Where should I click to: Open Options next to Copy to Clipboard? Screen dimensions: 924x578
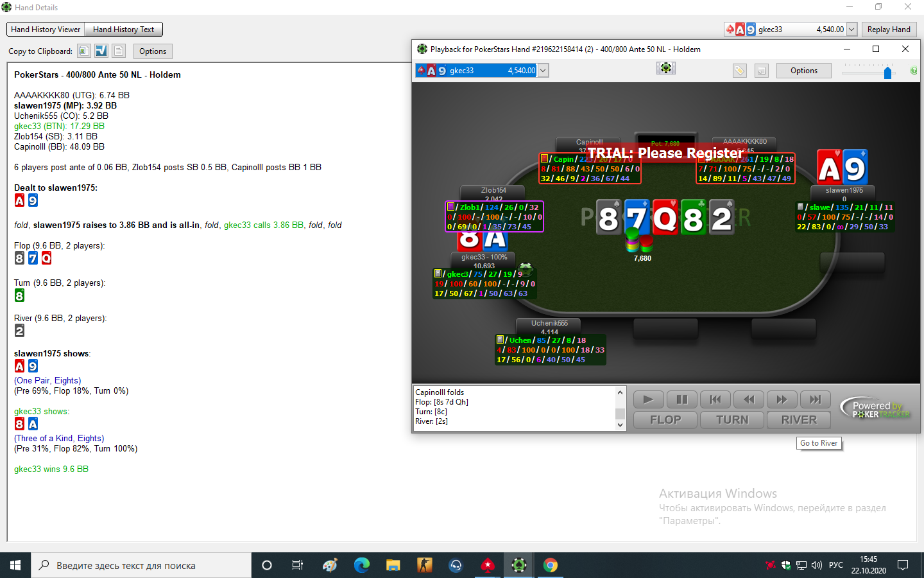pyautogui.click(x=153, y=51)
